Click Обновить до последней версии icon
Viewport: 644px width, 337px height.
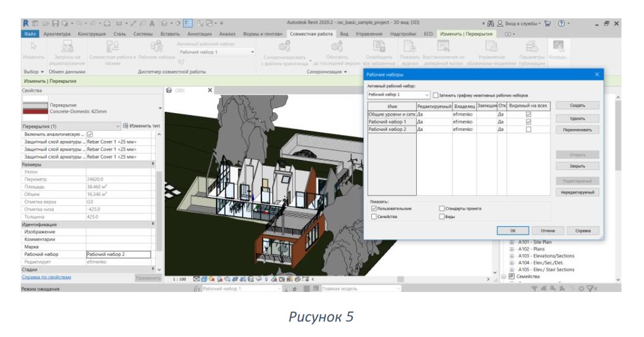coord(337,46)
